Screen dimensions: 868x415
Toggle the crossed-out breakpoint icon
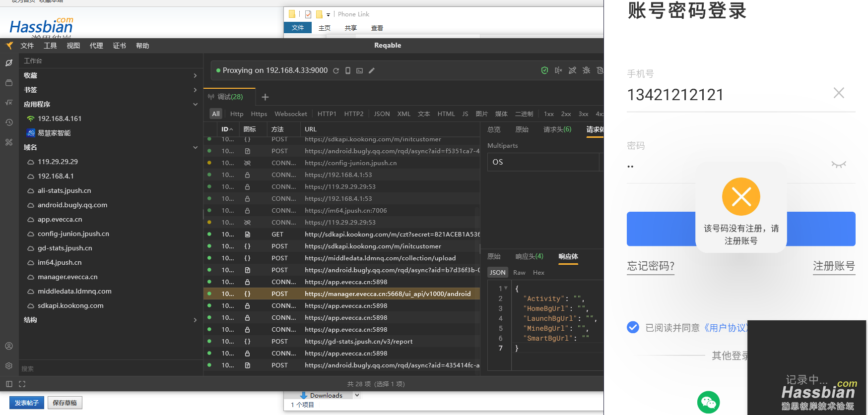(572, 70)
